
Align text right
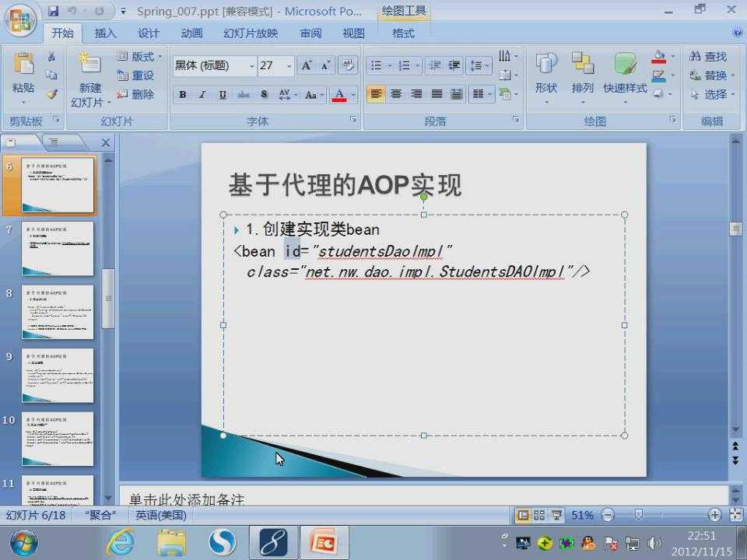click(416, 94)
